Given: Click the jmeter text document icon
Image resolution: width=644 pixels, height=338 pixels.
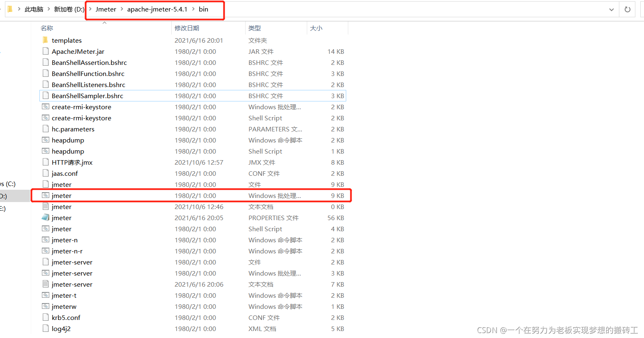Looking at the screenshot, I should point(46,207).
